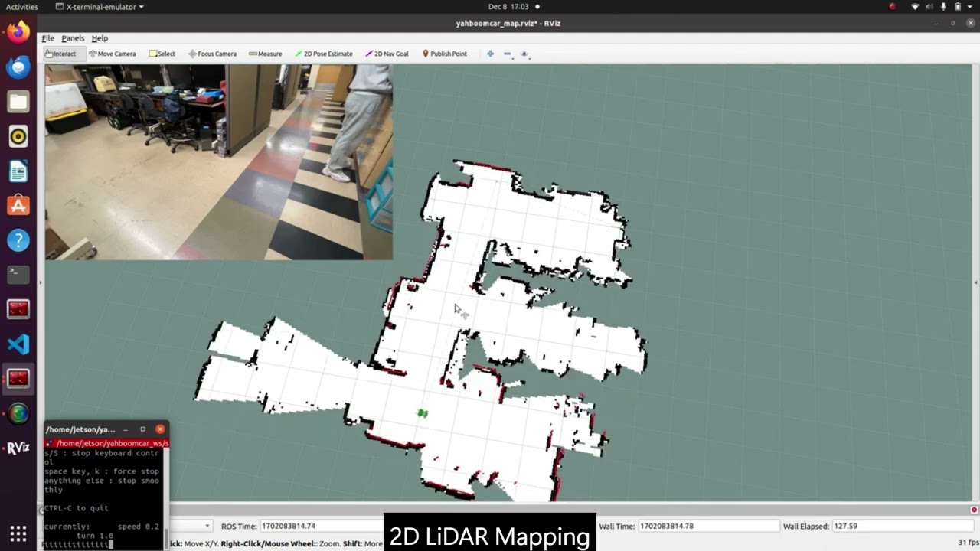The image size is (980, 551).
Task: Open LibreOffice Writer from the dock
Action: click(18, 171)
